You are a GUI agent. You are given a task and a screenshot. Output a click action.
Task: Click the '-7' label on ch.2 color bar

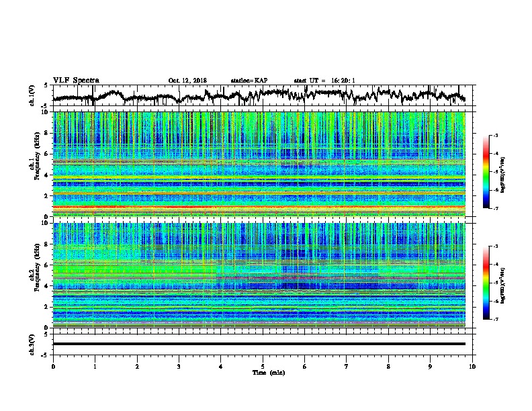click(495, 320)
